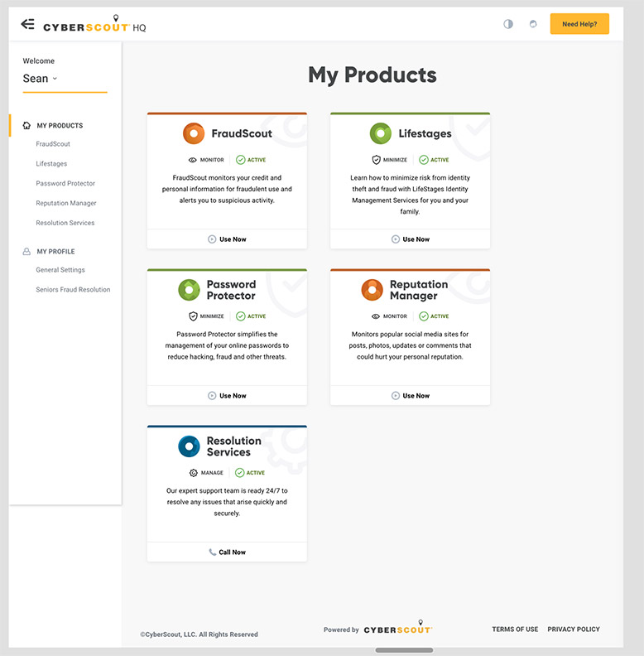Click the Resolution Services blue icon
Screen dimensions: 644x656
[x=190, y=446]
